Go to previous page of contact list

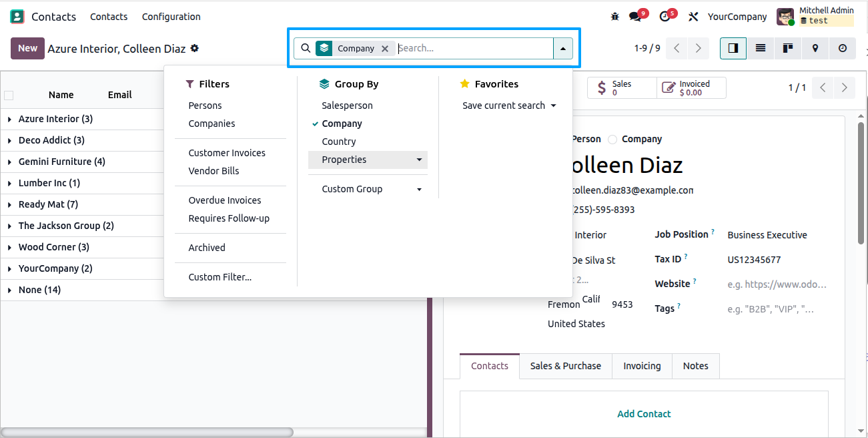pyautogui.click(x=677, y=48)
